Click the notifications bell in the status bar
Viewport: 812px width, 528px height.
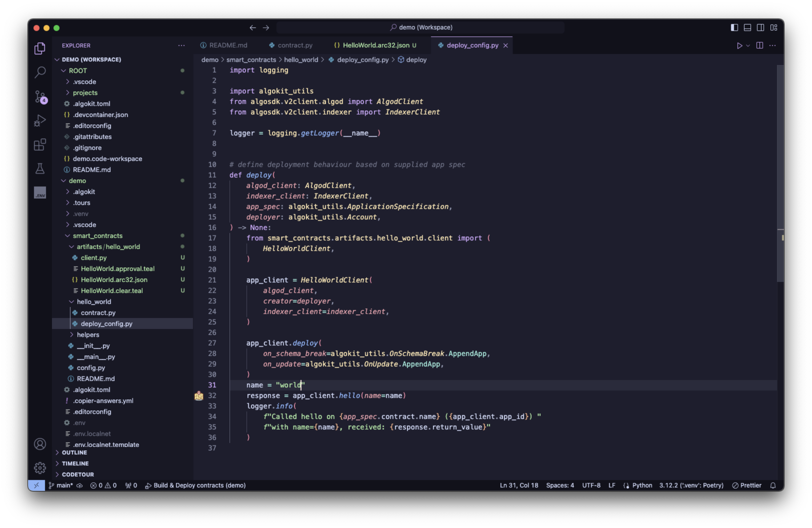(773, 485)
